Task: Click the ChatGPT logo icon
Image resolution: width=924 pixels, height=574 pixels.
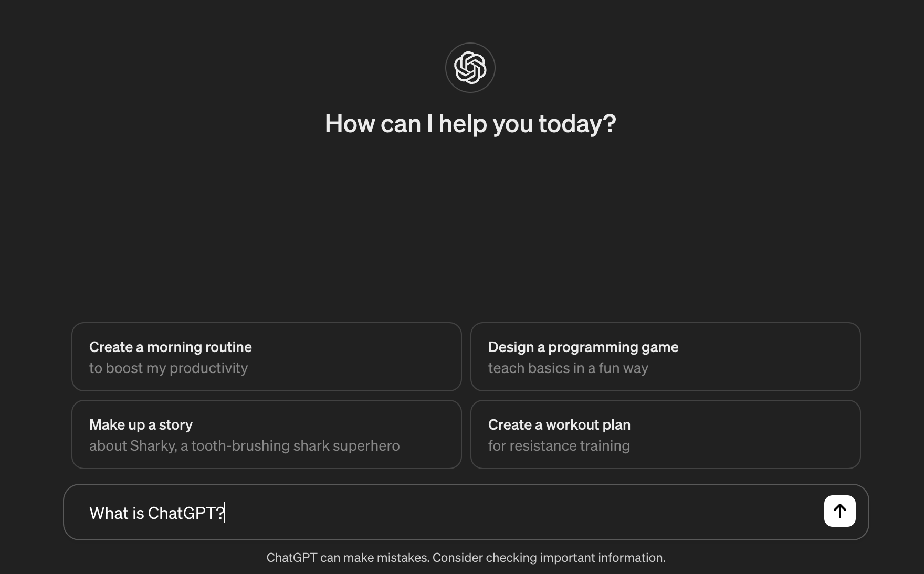Action: (x=470, y=68)
